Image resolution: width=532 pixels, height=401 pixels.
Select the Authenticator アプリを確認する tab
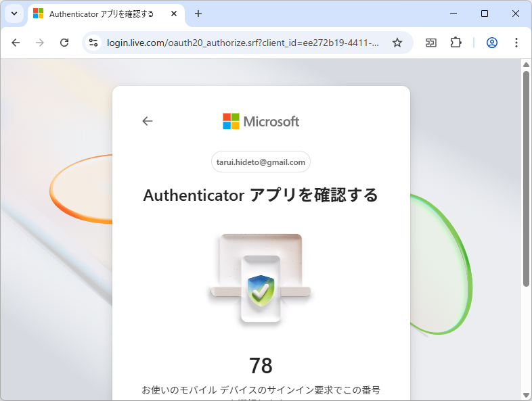[x=106, y=14]
